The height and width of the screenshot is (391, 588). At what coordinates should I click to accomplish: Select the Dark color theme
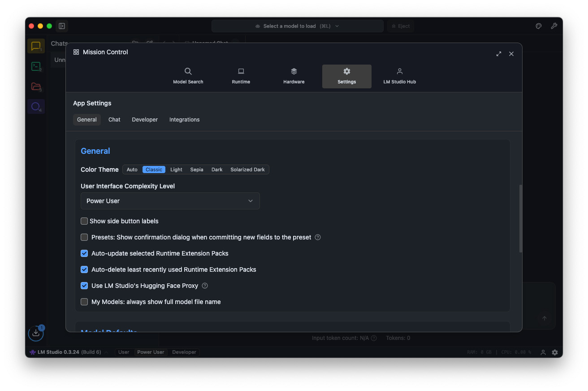tap(217, 169)
